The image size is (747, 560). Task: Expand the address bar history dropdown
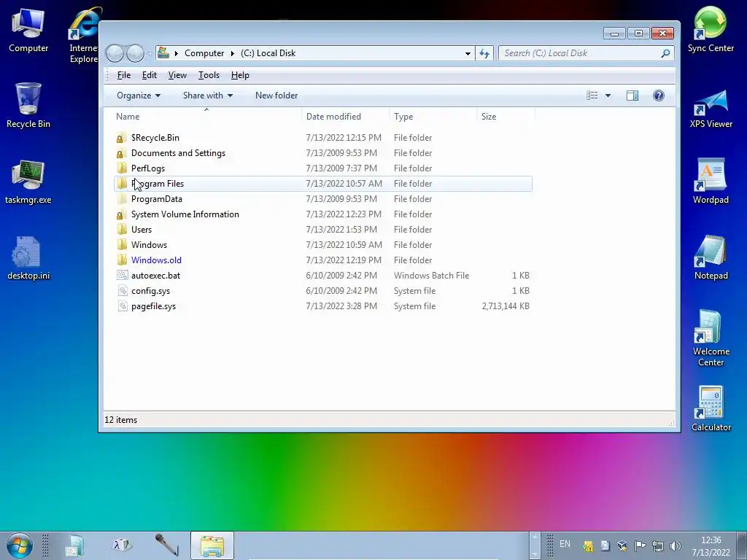click(x=468, y=53)
